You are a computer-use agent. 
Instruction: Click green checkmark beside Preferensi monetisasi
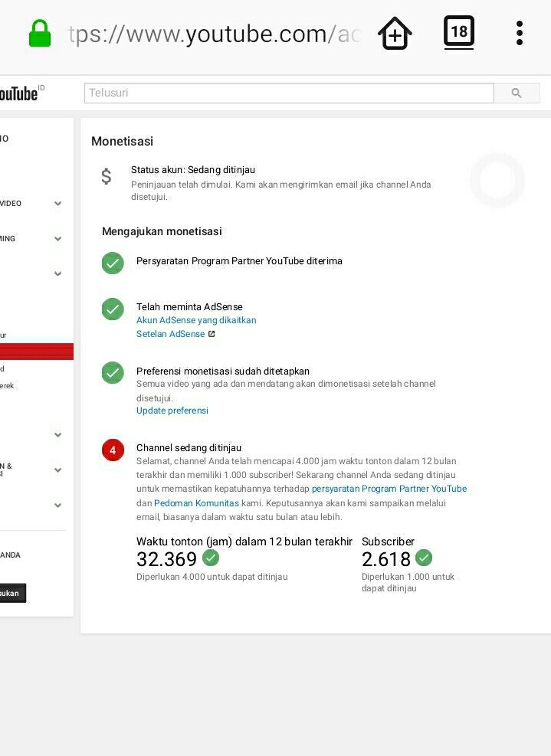113,373
